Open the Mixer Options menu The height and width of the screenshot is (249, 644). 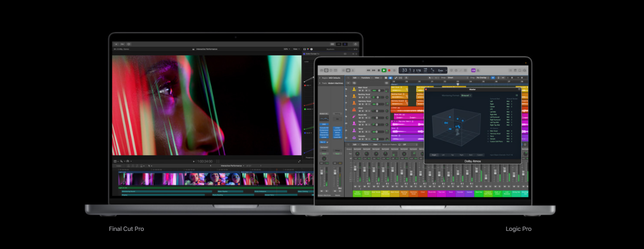pyautogui.click(x=365, y=144)
